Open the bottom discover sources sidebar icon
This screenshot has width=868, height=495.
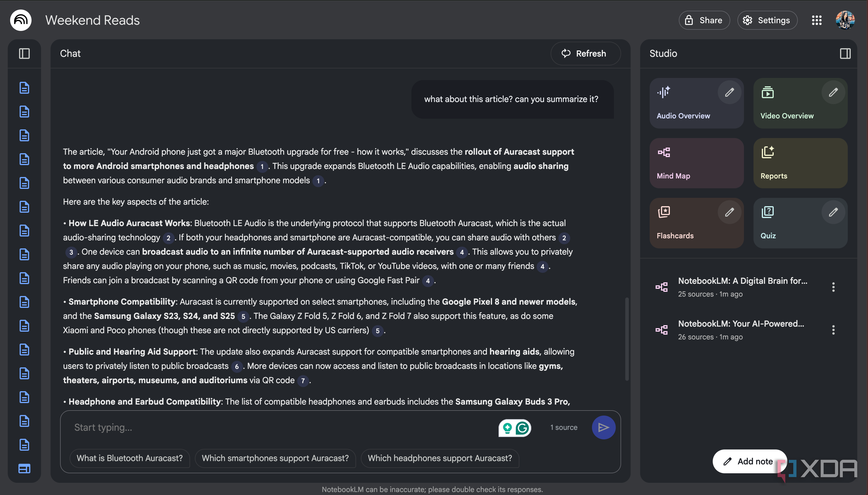[24, 469]
